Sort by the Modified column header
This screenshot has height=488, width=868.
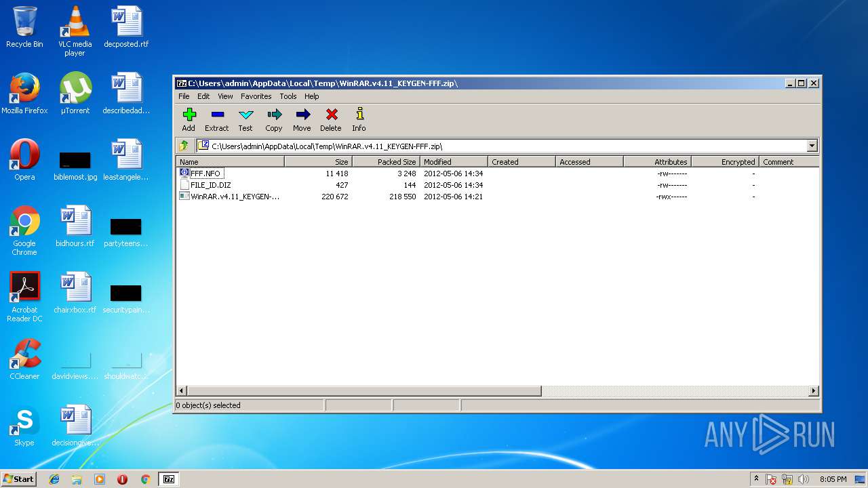[x=454, y=162]
